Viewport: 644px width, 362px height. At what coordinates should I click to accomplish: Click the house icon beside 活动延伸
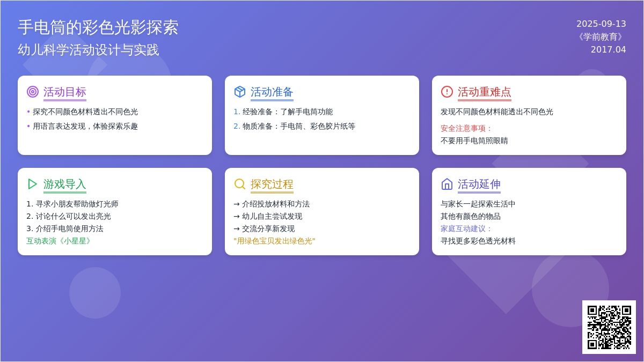pyautogui.click(x=447, y=184)
